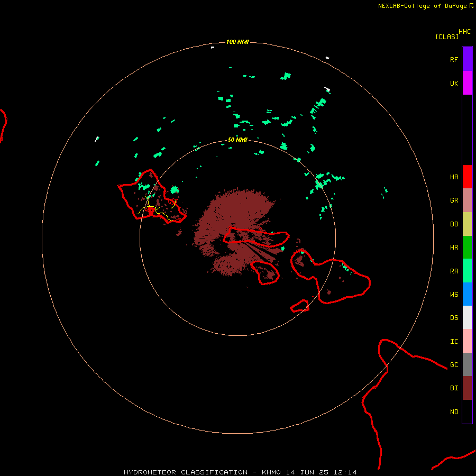Screen dimensions: 476x476
Task: Click the [CLAS] units label
Action: 447,36
